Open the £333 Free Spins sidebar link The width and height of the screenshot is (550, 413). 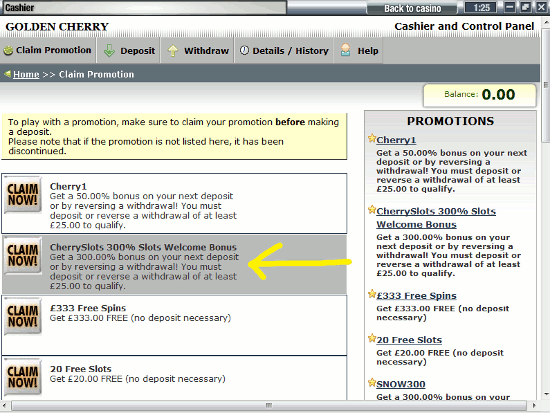tap(416, 296)
